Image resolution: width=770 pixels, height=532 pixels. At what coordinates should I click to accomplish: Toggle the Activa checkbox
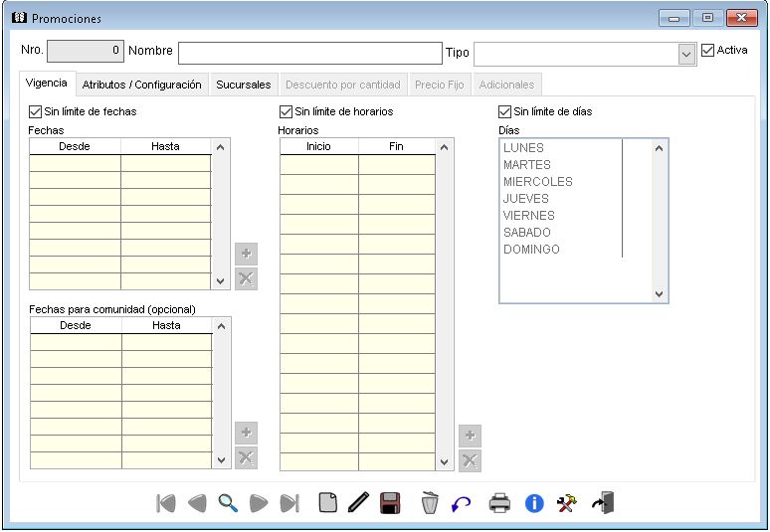708,51
